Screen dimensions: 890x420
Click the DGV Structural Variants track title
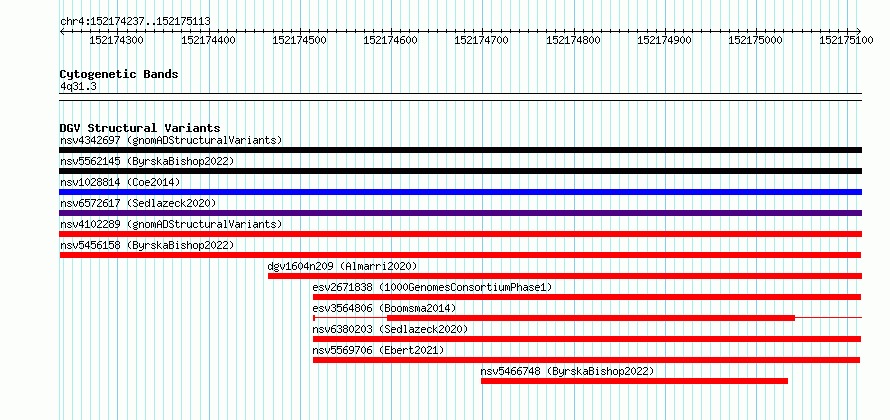tap(140, 128)
